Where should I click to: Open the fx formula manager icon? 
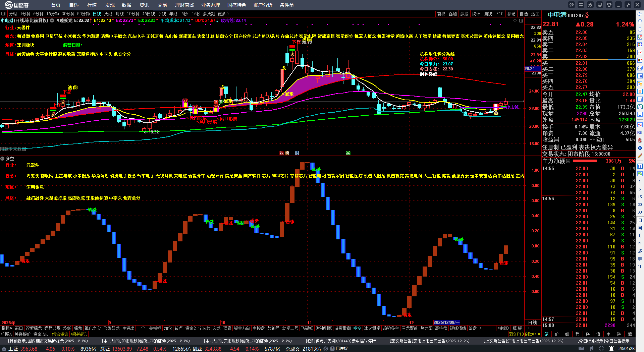[590, 5]
